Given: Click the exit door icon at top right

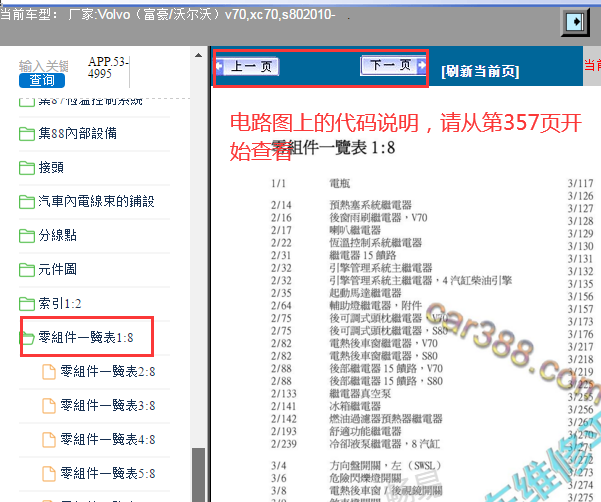Looking at the screenshot, I should coord(575,22).
